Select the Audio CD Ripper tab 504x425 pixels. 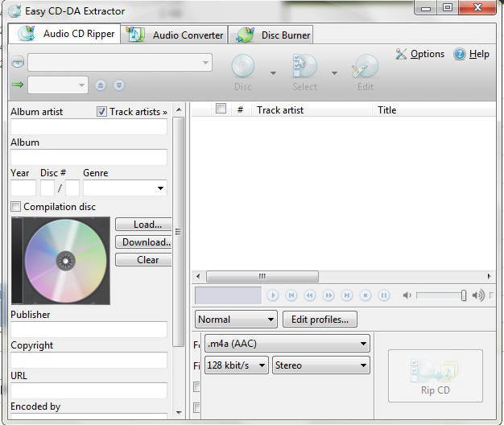point(64,34)
